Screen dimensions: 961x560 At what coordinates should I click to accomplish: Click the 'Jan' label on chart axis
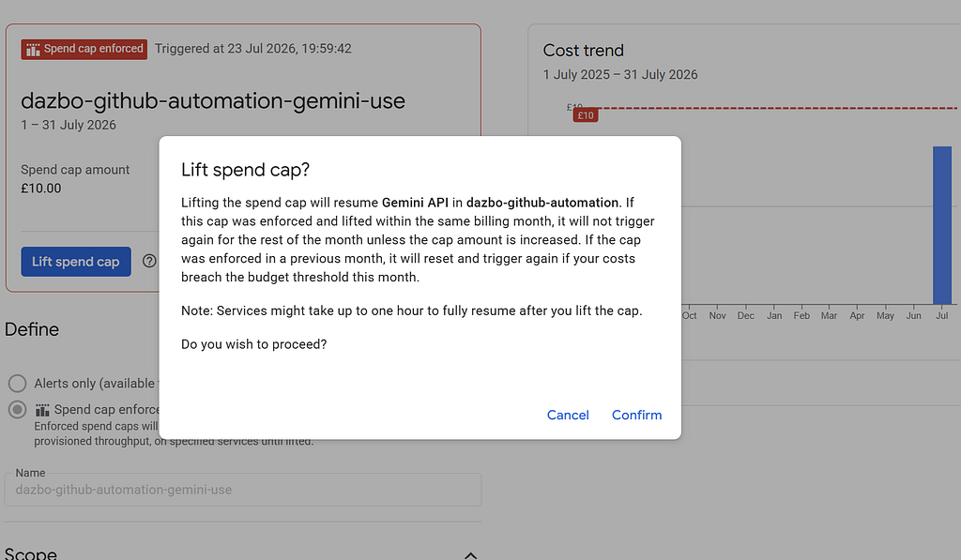(x=774, y=315)
